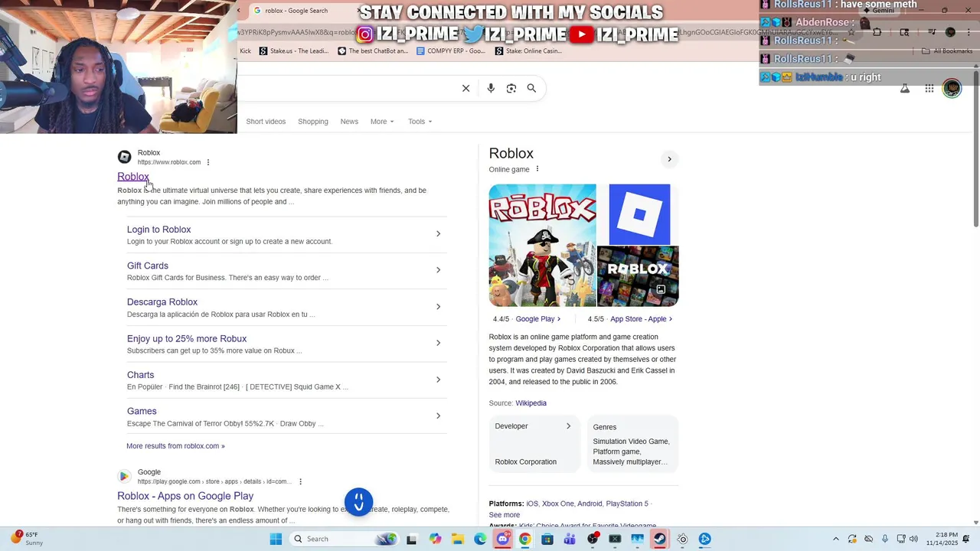Open the Google Play rating link

(537, 319)
